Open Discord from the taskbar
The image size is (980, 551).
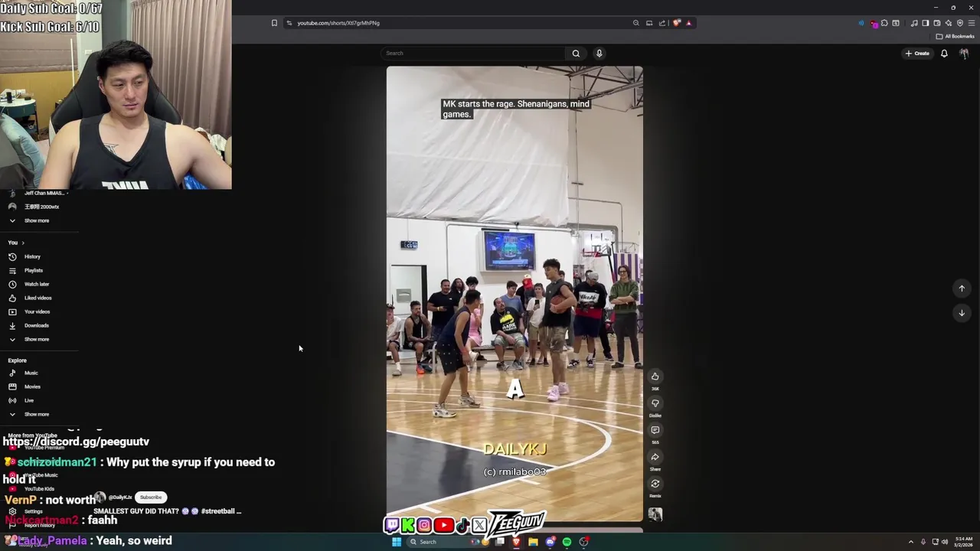[x=550, y=542]
